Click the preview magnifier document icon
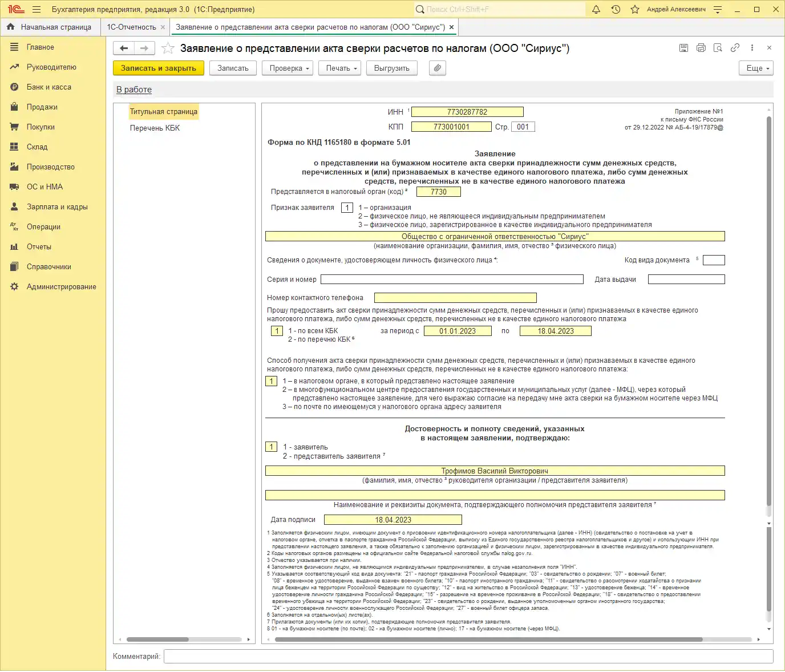 tap(718, 48)
